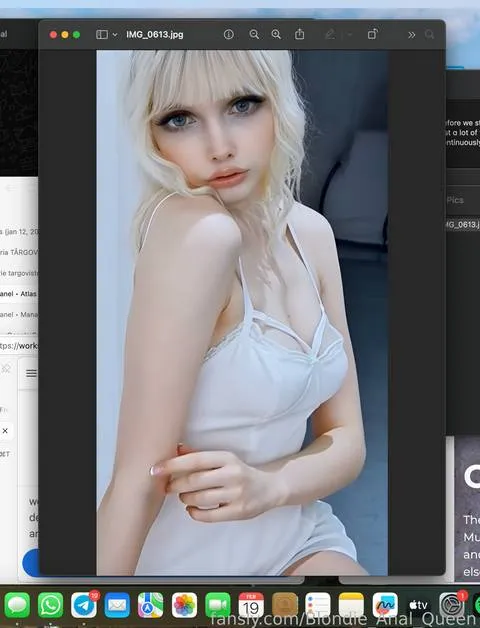Launch Mail from the Dock
Image resolution: width=480 pixels, height=628 pixels.
point(117,605)
